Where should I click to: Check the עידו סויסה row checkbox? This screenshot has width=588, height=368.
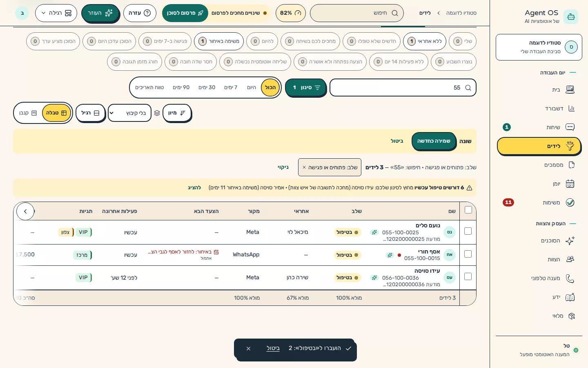(x=468, y=276)
